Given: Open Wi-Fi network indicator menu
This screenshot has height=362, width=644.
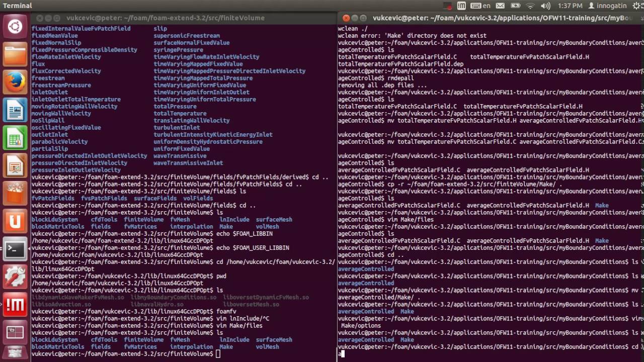Looking at the screenshot, I should 530,6.
